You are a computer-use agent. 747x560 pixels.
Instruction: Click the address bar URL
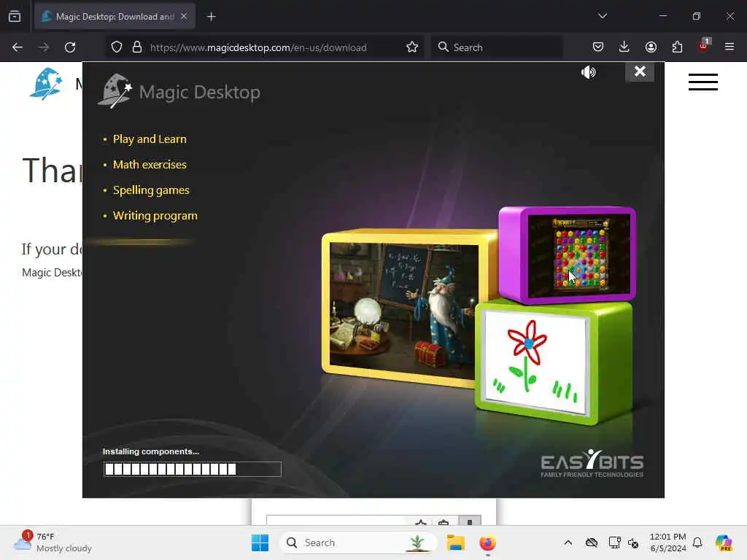pos(258,47)
